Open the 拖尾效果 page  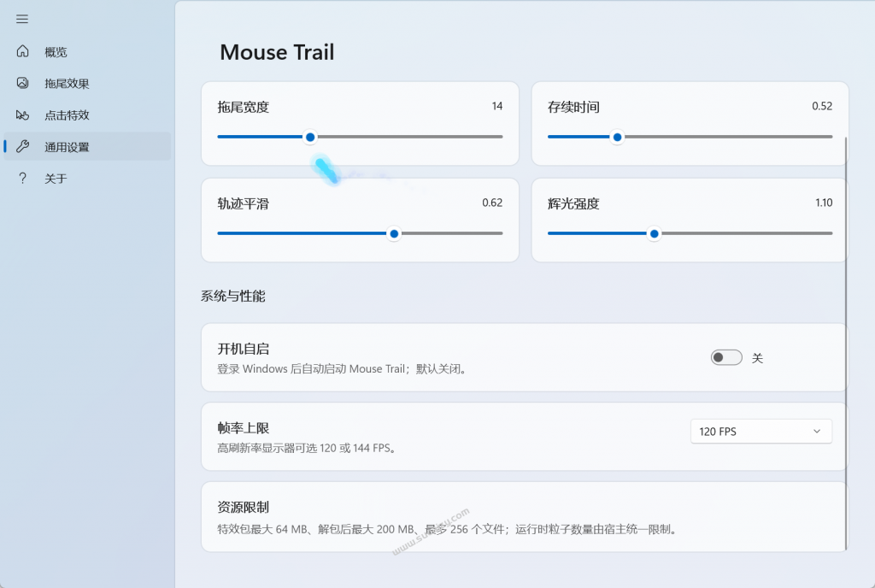click(x=87, y=83)
